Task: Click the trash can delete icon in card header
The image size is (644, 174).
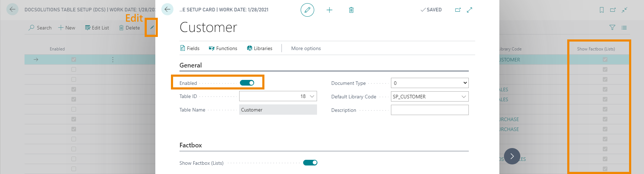Action: click(x=351, y=10)
